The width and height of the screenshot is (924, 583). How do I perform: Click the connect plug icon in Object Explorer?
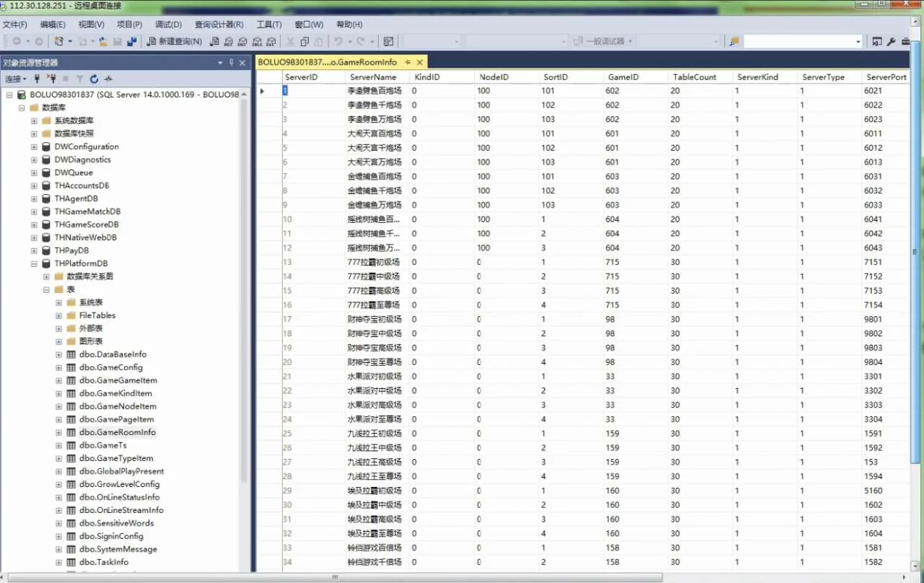[x=38, y=79]
